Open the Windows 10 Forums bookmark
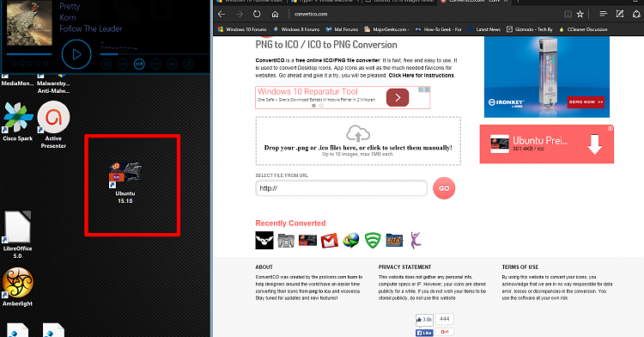 (242, 29)
